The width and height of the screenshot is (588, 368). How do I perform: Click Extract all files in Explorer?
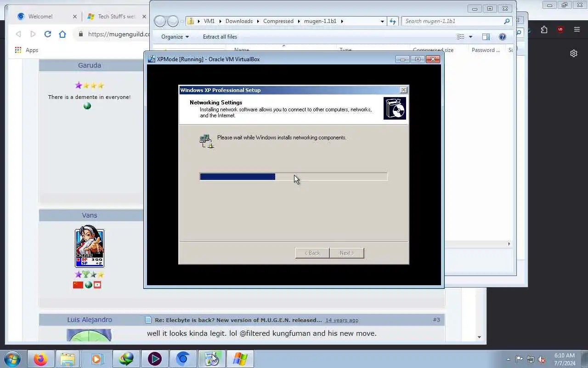(220, 37)
